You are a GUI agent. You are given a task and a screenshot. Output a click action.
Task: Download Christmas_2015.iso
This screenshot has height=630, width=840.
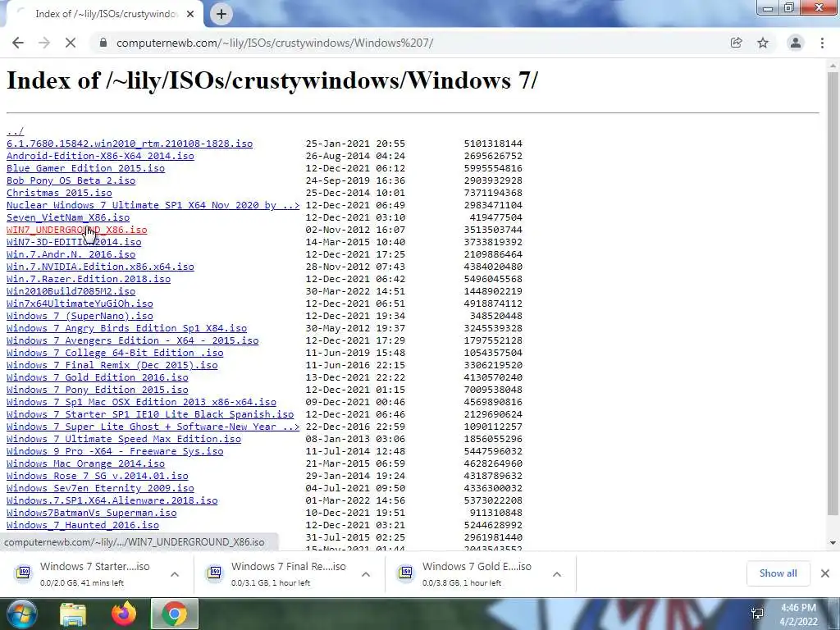click(59, 193)
